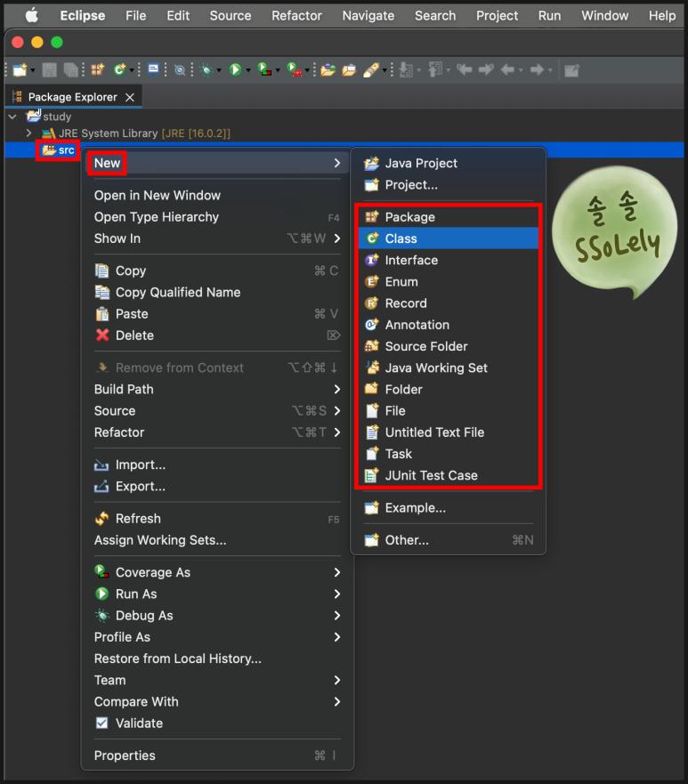Open the Run dropdown arrow
The width and height of the screenshot is (688, 784).
(x=248, y=70)
